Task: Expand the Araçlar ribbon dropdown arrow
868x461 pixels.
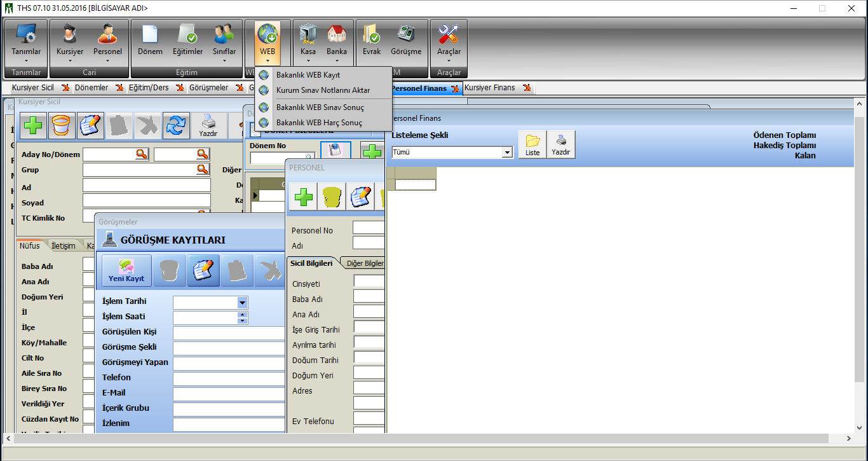Action: (x=449, y=62)
